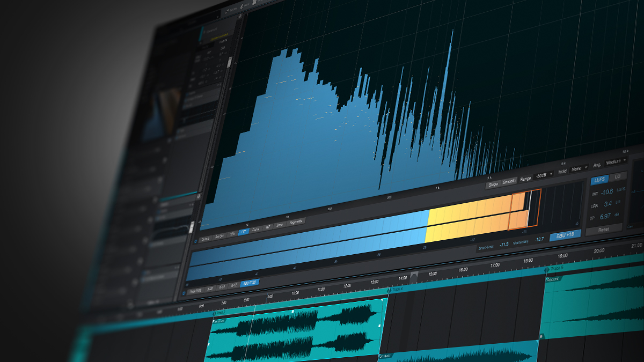Click the 20:00 mark on the ruler

pyautogui.click(x=598, y=250)
